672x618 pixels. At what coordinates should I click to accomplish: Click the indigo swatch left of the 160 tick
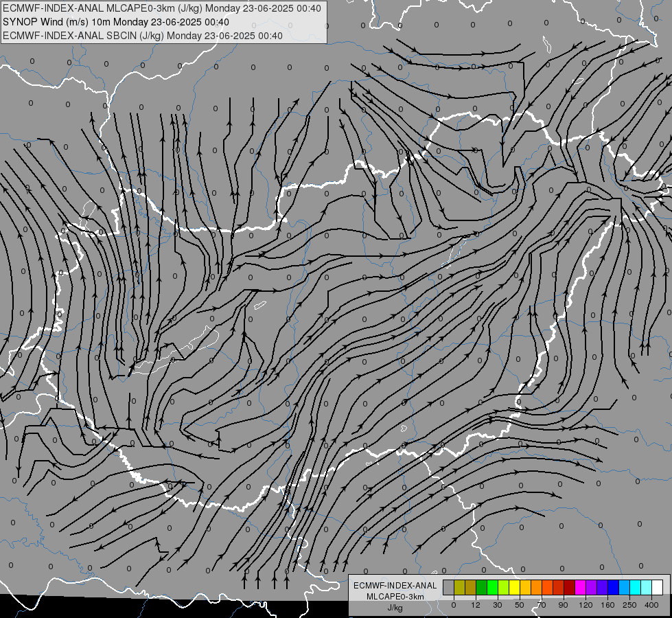[x=602, y=587]
